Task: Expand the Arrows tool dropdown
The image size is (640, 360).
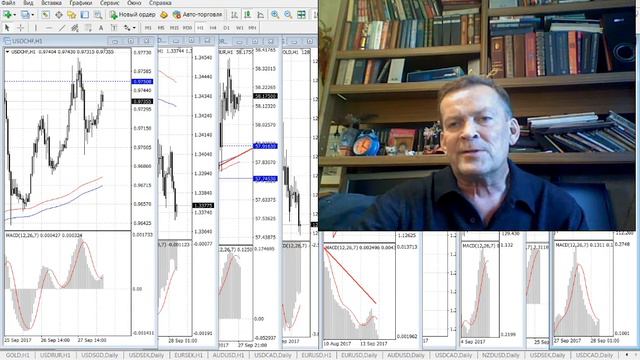Action: click(134, 28)
